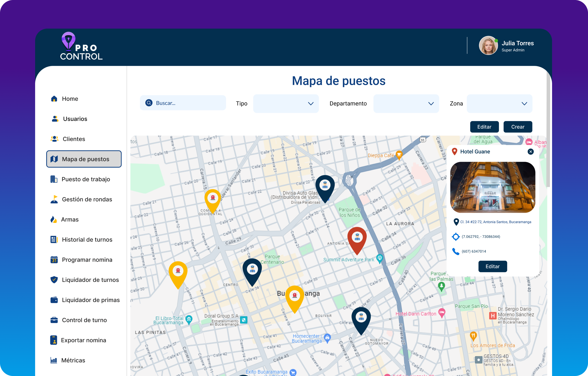The height and width of the screenshot is (376, 588).
Task: Click the Buscar search field
Action: coord(183,103)
